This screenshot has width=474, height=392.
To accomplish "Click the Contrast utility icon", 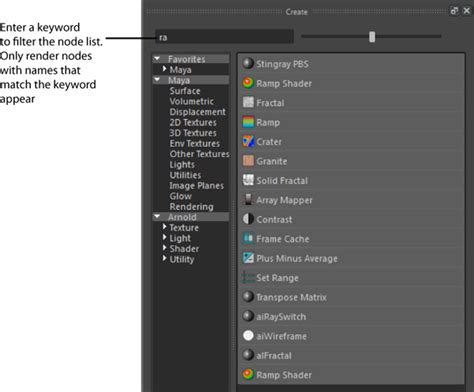I will [248, 219].
